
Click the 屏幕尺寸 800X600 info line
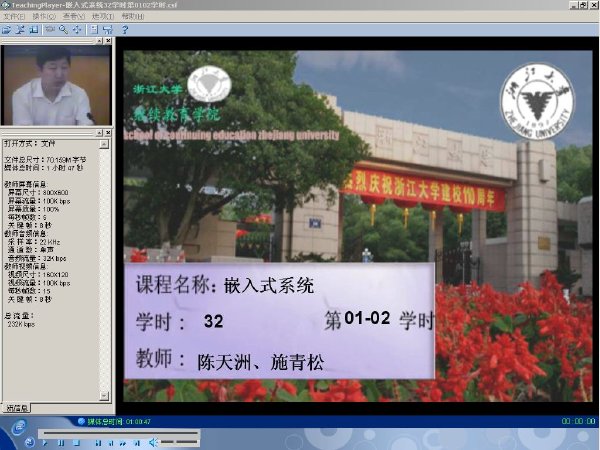[38, 192]
